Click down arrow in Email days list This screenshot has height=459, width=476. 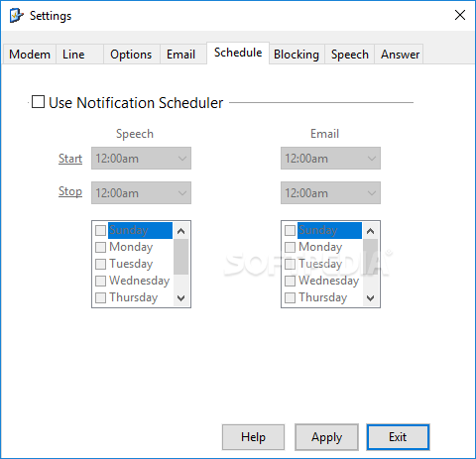[x=370, y=298]
